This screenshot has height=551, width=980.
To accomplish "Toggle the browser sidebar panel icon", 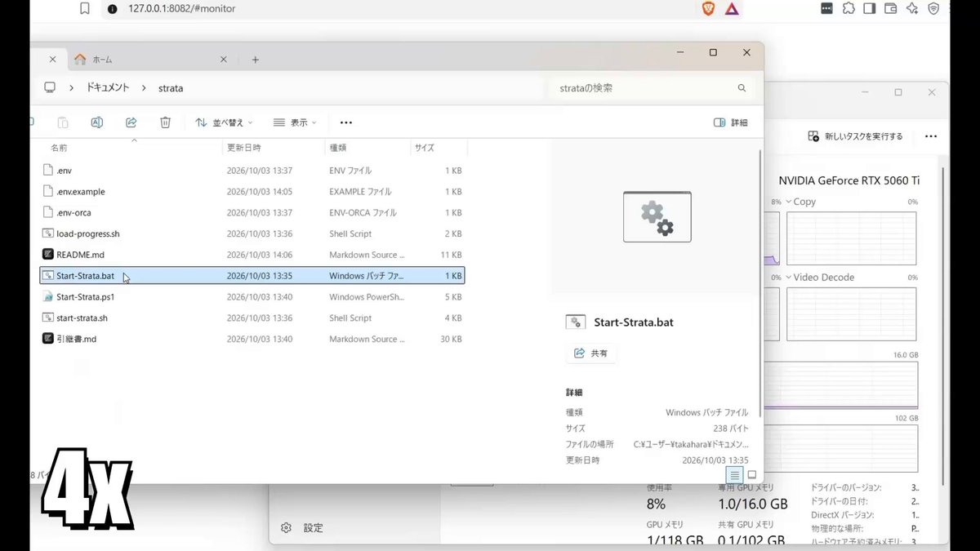I will tap(870, 8).
